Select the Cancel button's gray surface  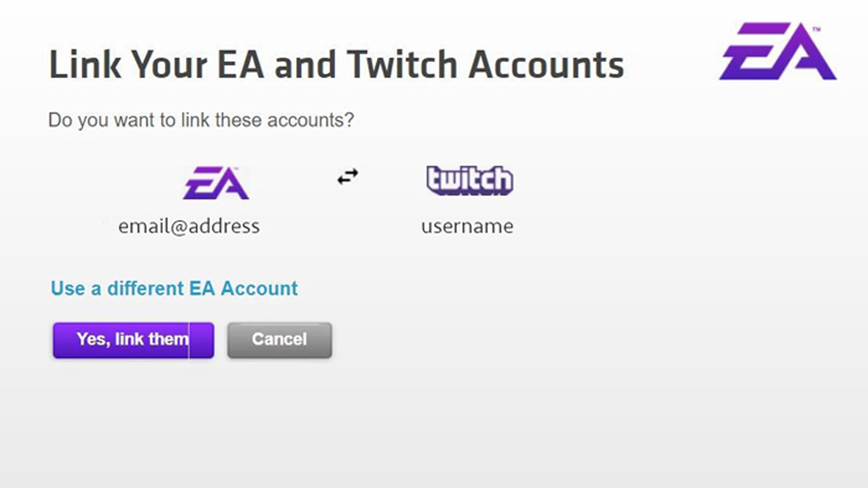tap(279, 340)
